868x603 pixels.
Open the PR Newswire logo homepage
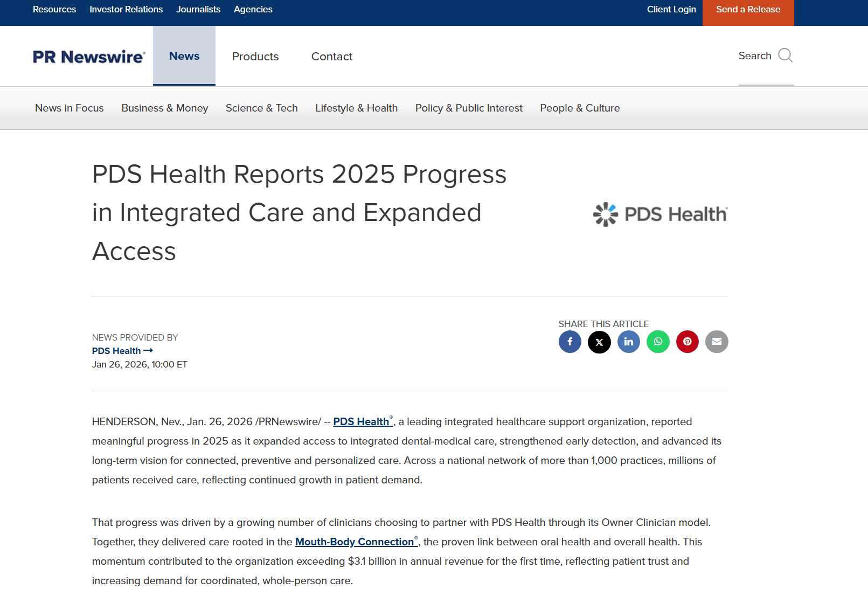89,57
